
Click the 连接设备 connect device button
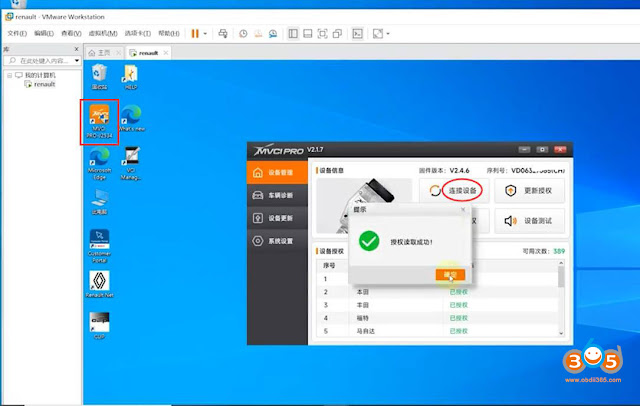pyautogui.click(x=454, y=191)
